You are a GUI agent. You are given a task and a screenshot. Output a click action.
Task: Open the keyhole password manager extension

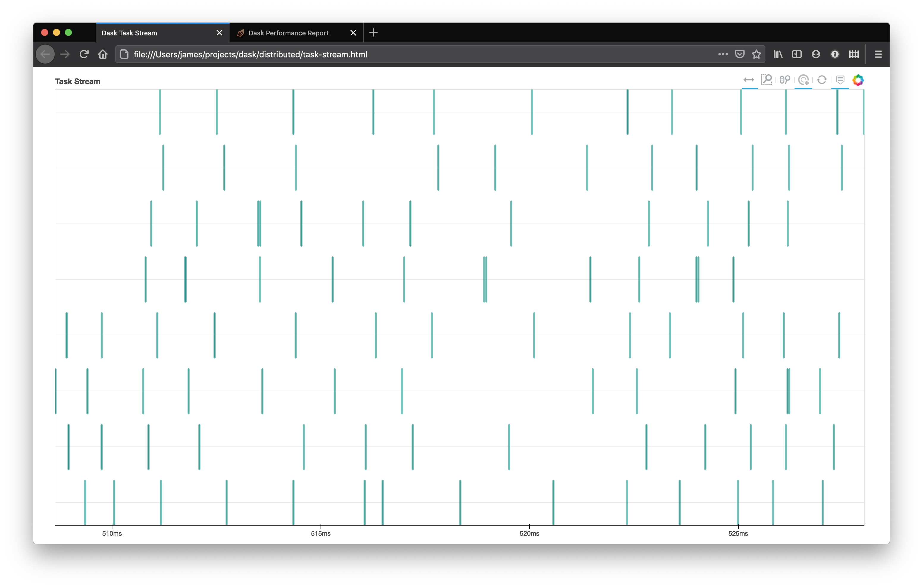click(835, 54)
